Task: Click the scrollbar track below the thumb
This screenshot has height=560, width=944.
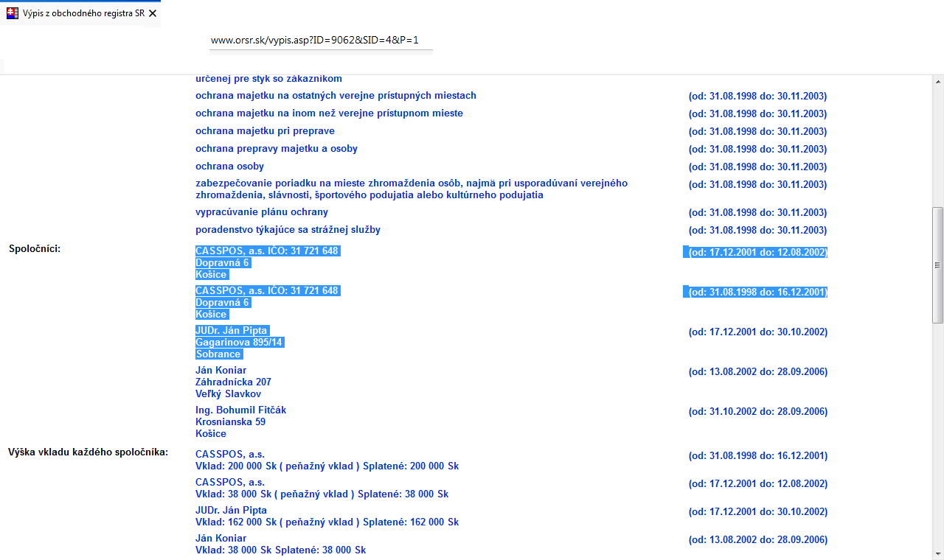Action: [x=937, y=435]
